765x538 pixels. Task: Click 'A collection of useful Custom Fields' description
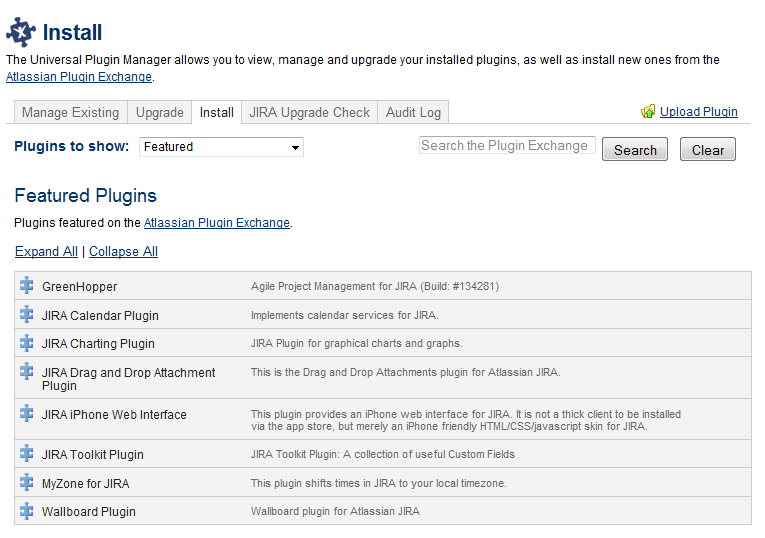point(382,455)
